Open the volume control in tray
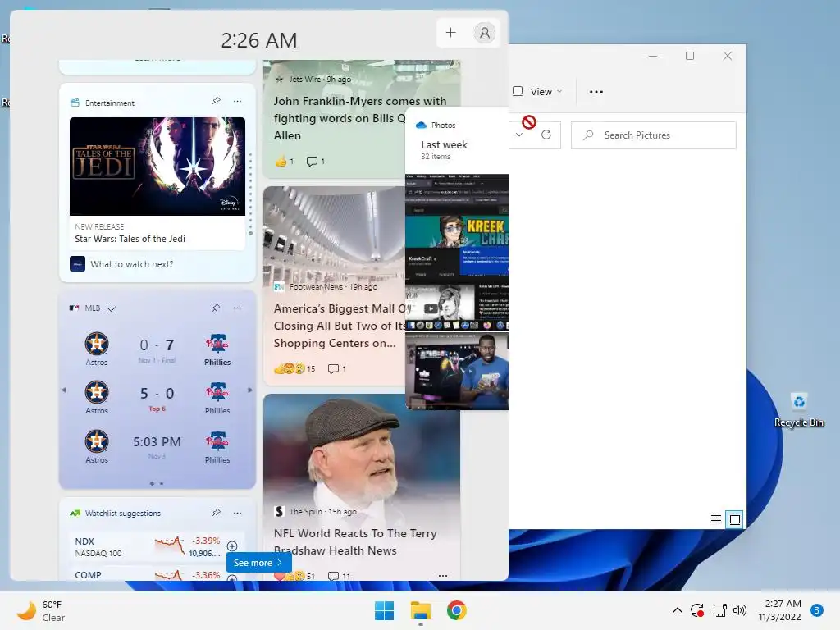The image size is (840, 630). pyautogui.click(x=740, y=610)
